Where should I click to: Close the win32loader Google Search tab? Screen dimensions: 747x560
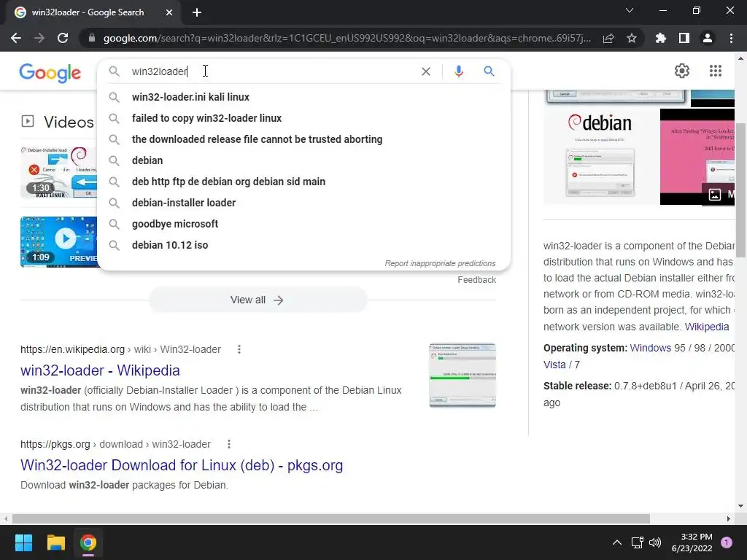click(169, 12)
